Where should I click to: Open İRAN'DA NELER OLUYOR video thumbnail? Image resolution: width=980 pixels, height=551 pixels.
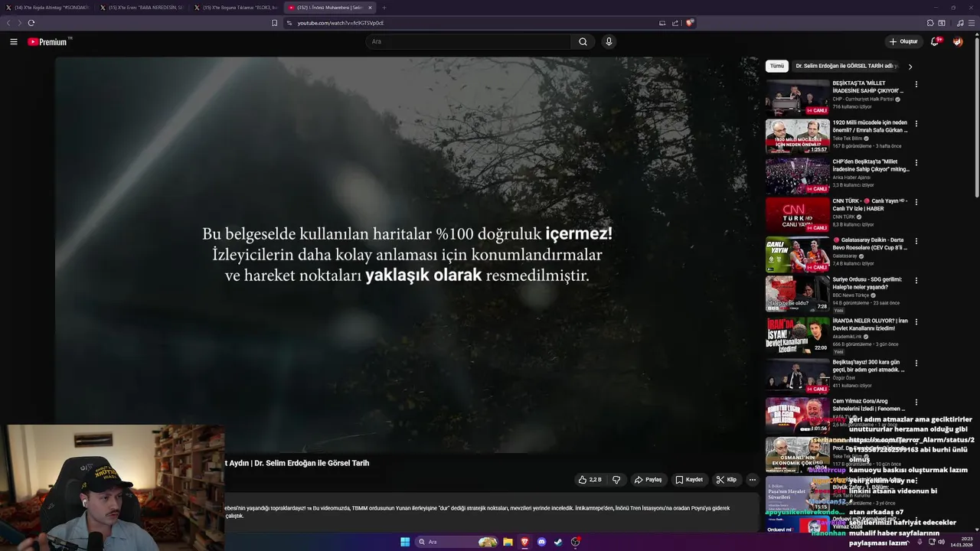(797, 334)
